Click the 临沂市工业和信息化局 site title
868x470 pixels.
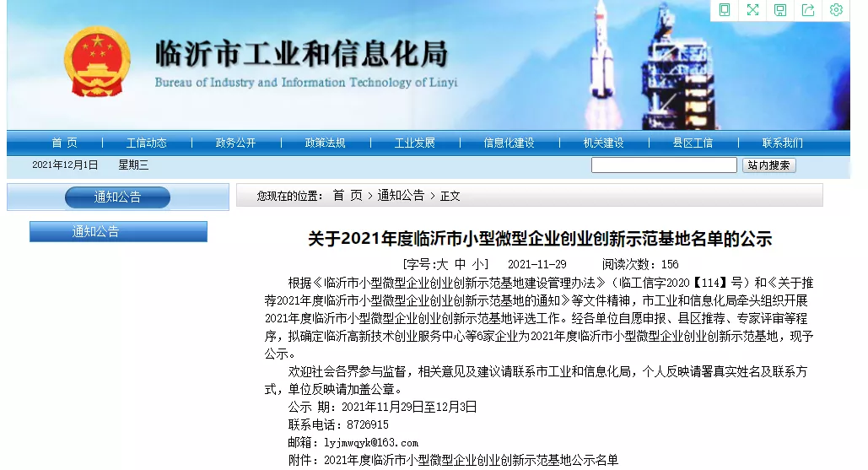click(x=302, y=54)
